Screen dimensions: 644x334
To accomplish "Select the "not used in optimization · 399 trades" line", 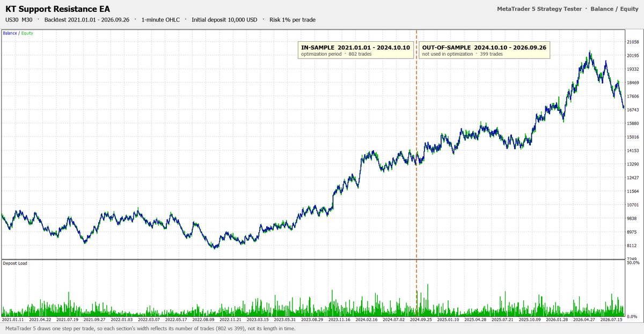I will [462, 54].
